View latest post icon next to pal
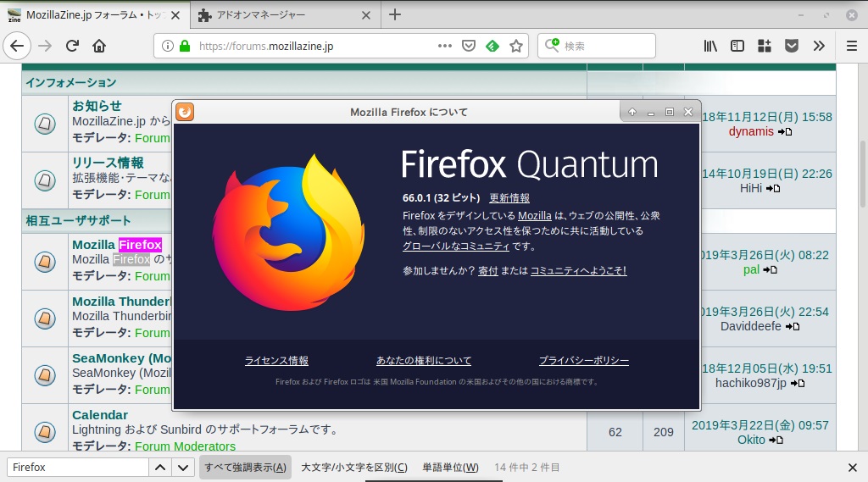Screen dimensions: 868x482 point(770,270)
